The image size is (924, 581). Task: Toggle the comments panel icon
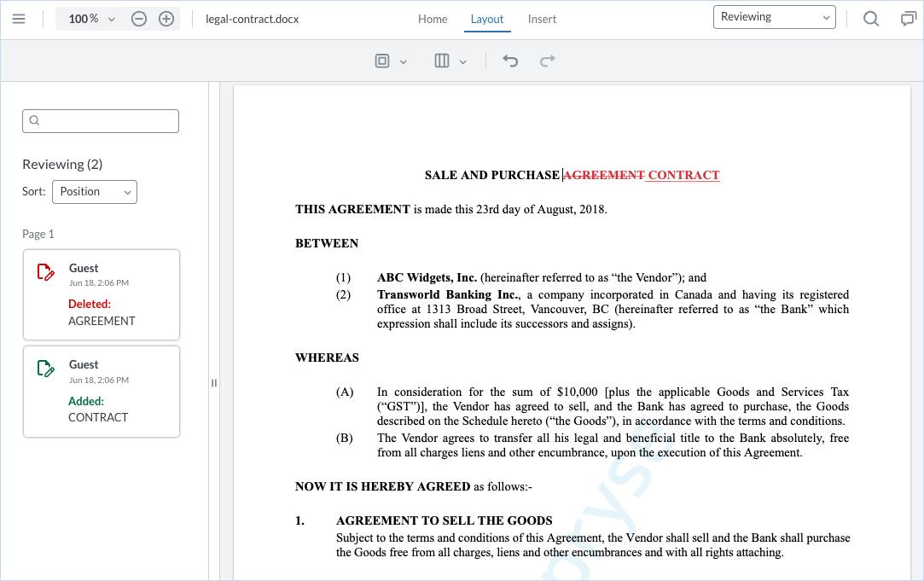908,19
